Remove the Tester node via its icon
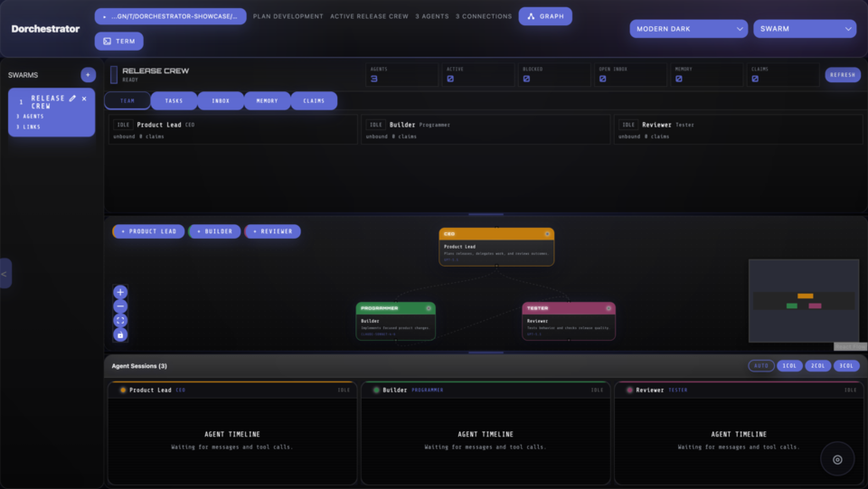The height and width of the screenshot is (489, 868). point(609,308)
